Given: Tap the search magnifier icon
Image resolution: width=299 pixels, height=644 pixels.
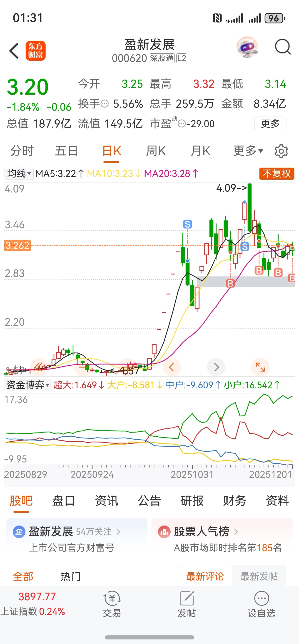Looking at the screenshot, I should (x=283, y=47).
